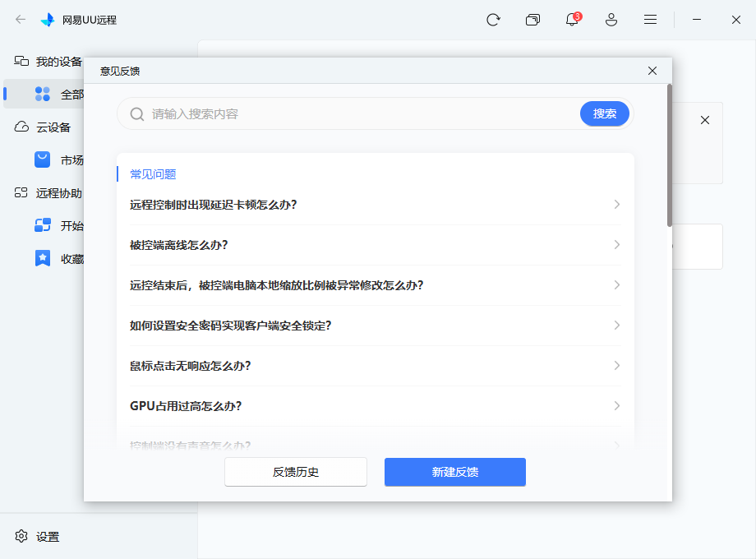Expand chevron for 如何设置安全密码 question
Viewport: 756px width, 559px height.
[x=616, y=325]
